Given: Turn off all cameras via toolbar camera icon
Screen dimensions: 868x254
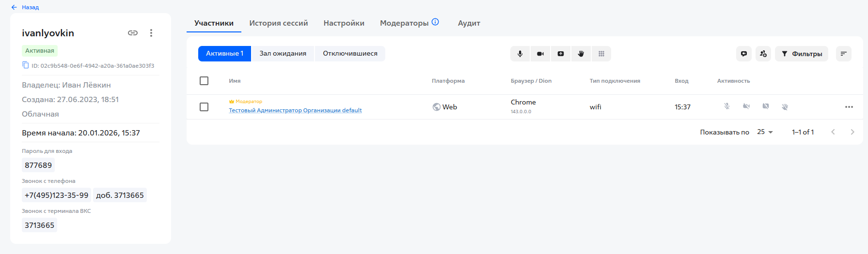Looking at the screenshot, I should coord(540,54).
